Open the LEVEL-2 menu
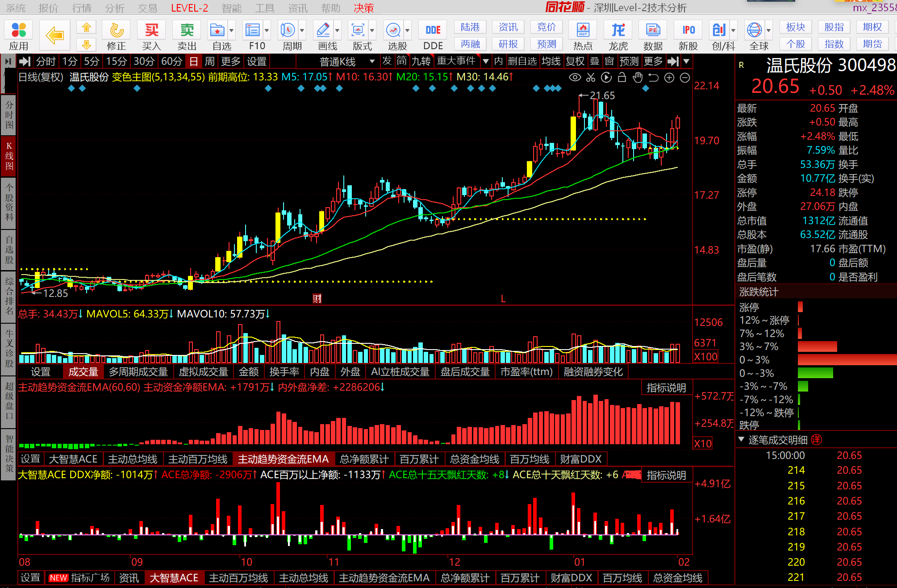The image size is (897, 588). 189,8
